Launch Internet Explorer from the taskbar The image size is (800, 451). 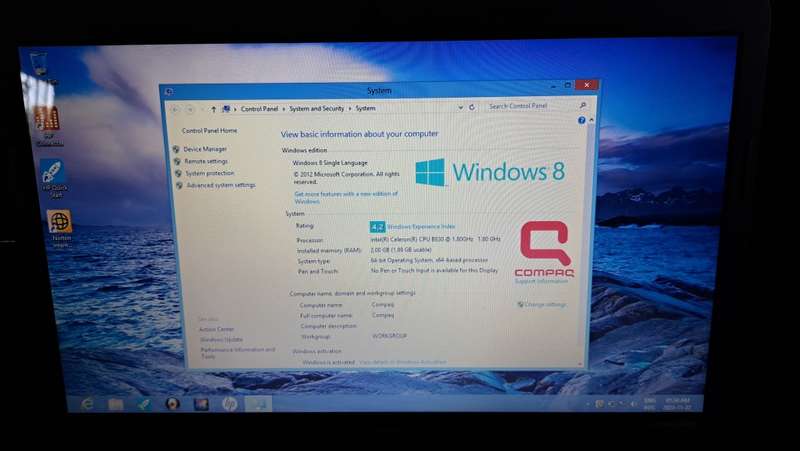[87, 404]
